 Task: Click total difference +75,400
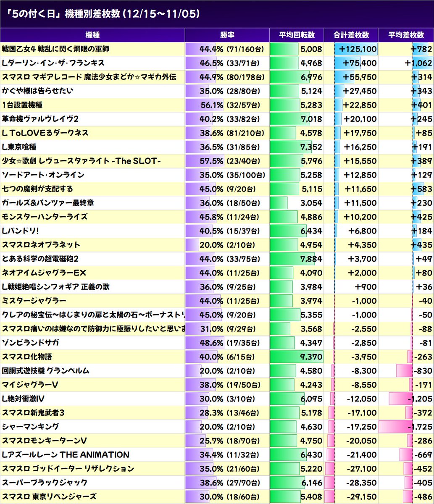pyautogui.click(x=360, y=63)
